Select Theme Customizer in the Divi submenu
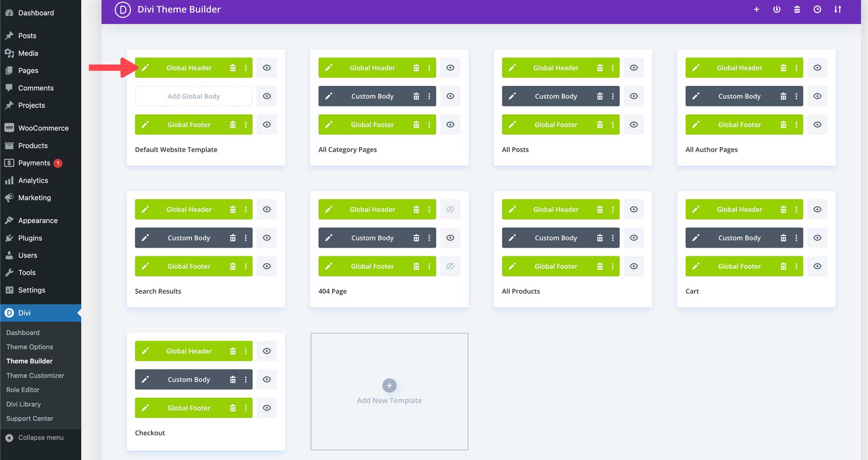This screenshot has height=460, width=868. tap(35, 375)
